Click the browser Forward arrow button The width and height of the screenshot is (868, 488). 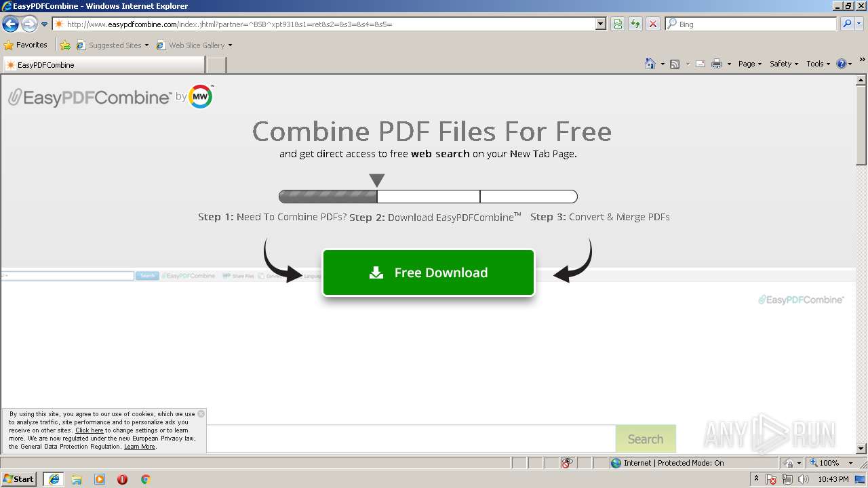(29, 24)
